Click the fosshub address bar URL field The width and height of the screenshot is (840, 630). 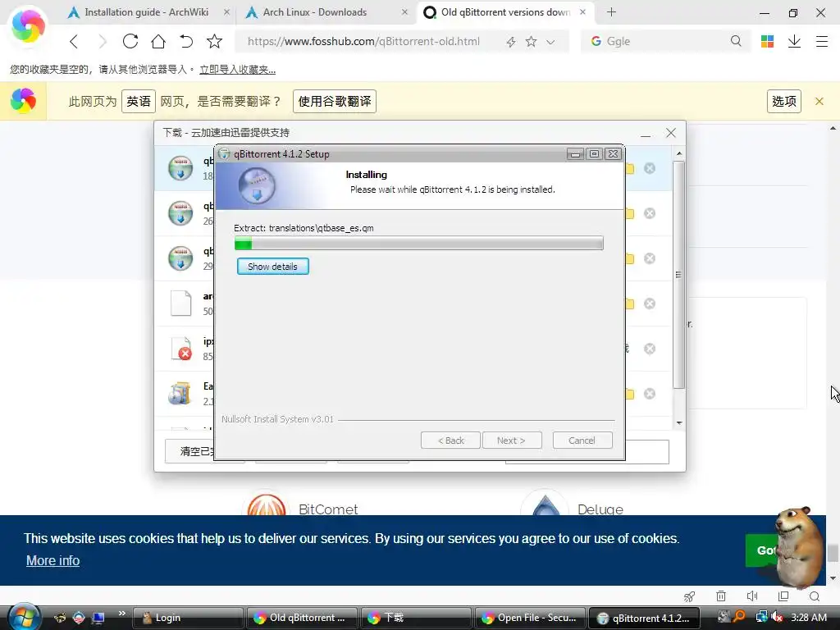363,41
